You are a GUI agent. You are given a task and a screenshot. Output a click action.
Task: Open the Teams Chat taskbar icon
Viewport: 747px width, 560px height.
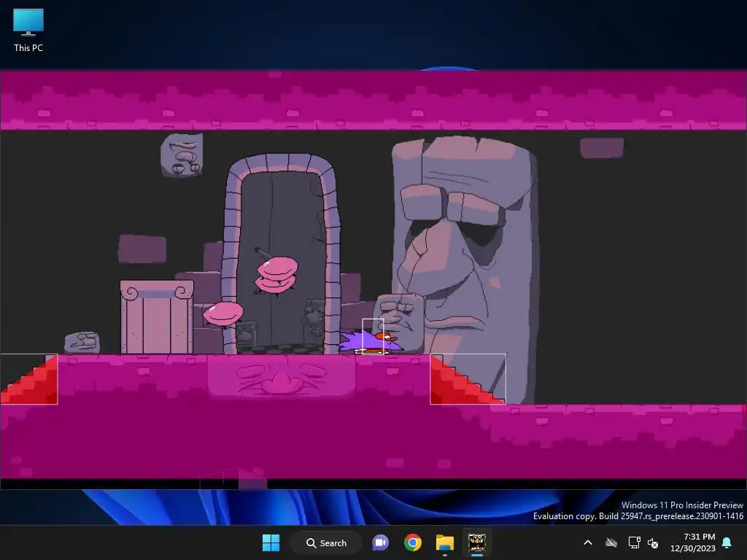point(380,542)
